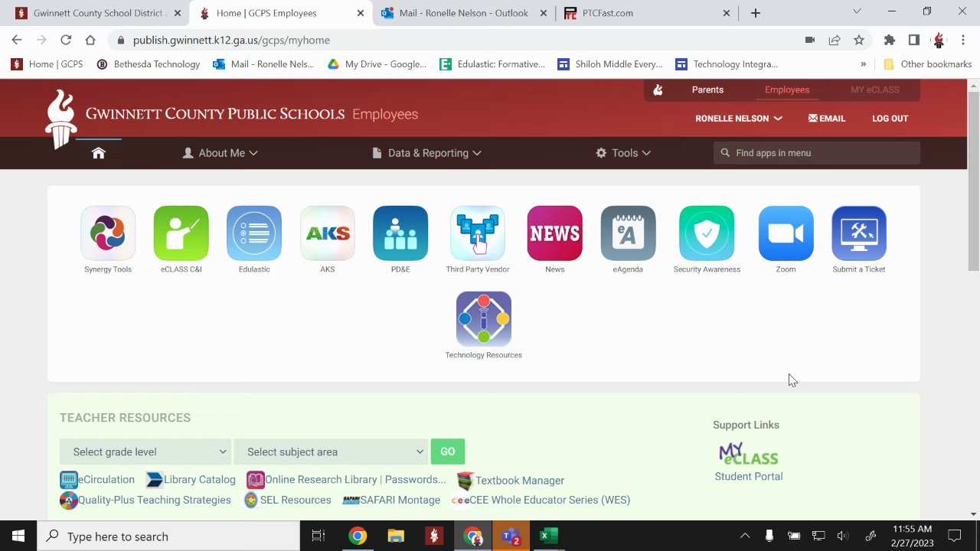This screenshot has width=980, height=551.
Task: Open the Synergy Tools app
Action: coord(108,233)
